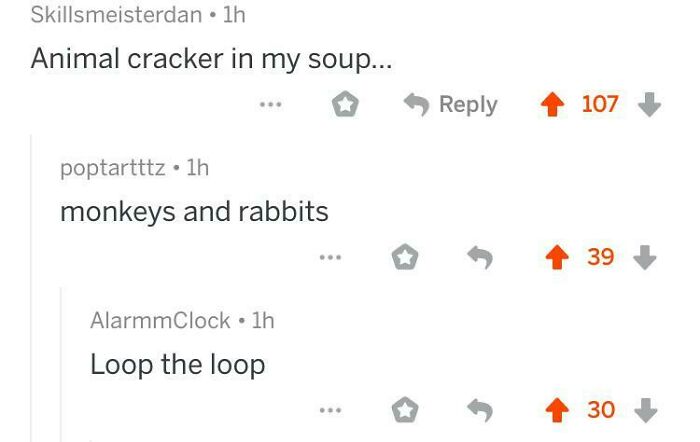Viewport: 700px width, 442px height.
Task: Give award to Skillsmeisterdan's comment
Action: pos(346,104)
